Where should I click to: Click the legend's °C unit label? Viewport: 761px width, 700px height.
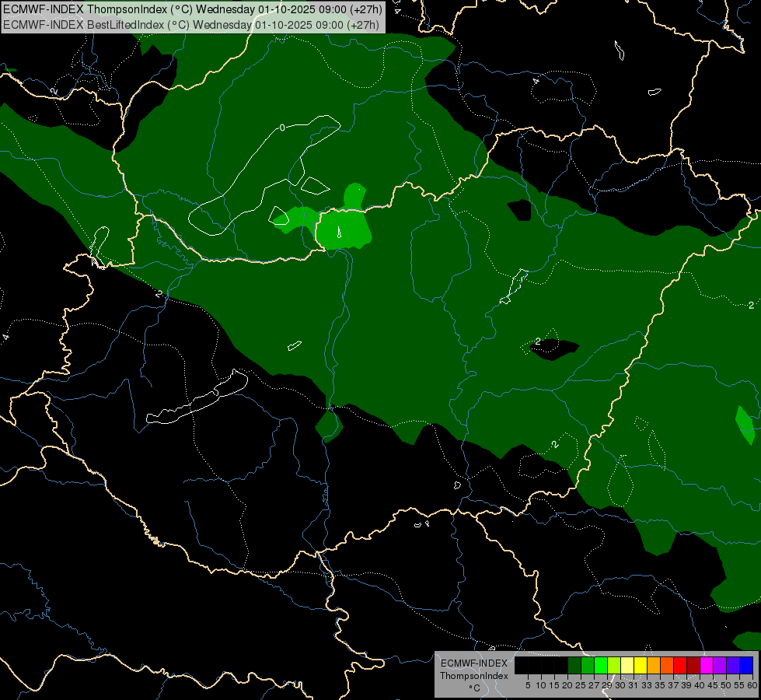click(474, 688)
